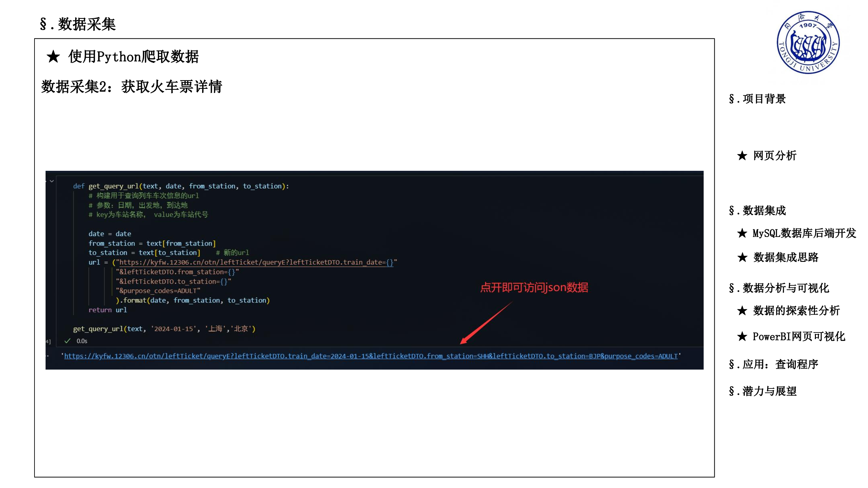Image resolution: width=868 pixels, height=488 pixels.
Task: Click the get_query_url function call line
Action: coord(164,329)
